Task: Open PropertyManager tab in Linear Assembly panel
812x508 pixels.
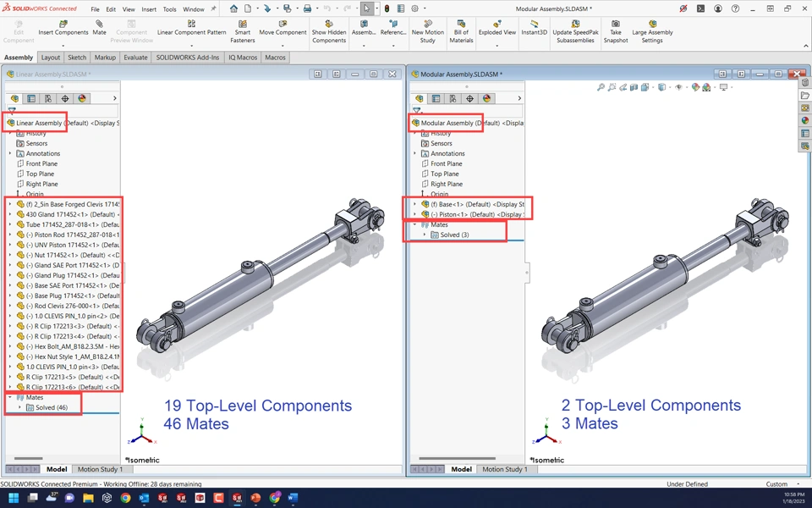Action: click(x=31, y=98)
